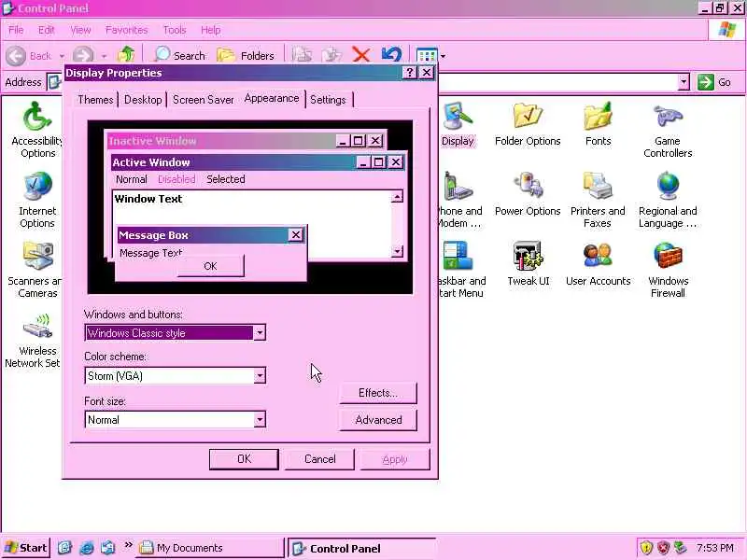Click the Effects... button
Screen dimensions: 747x560
(378, 393)
